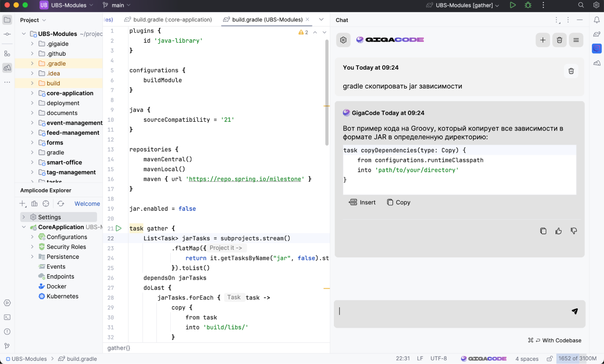
Task: Click the Spring milestone repo URL link
Action: pos(245,179)
